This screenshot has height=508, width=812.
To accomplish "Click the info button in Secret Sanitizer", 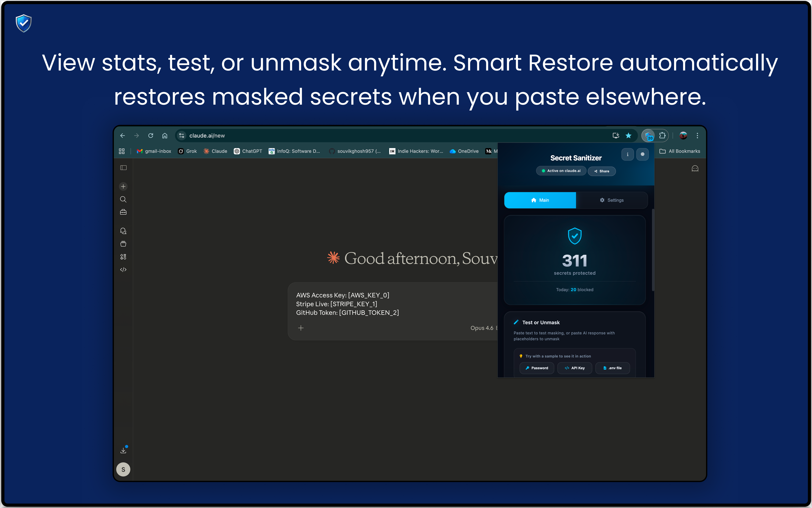I will [x=627, y=154].
